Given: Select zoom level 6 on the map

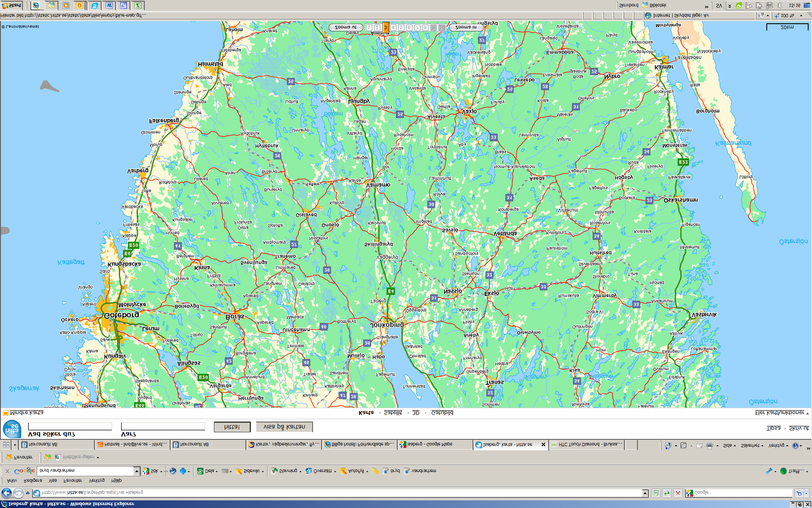Looking at the screenshot, I should tap(409, 28).
